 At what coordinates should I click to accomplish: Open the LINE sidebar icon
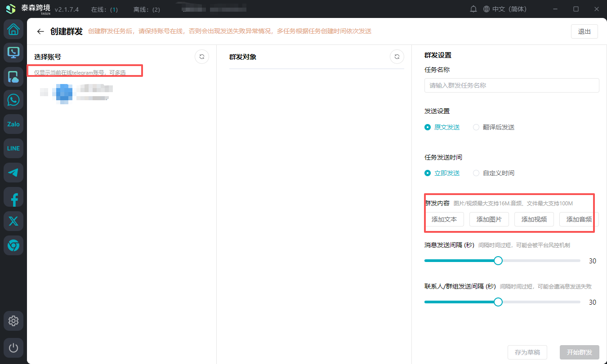(x=13, y=148)
